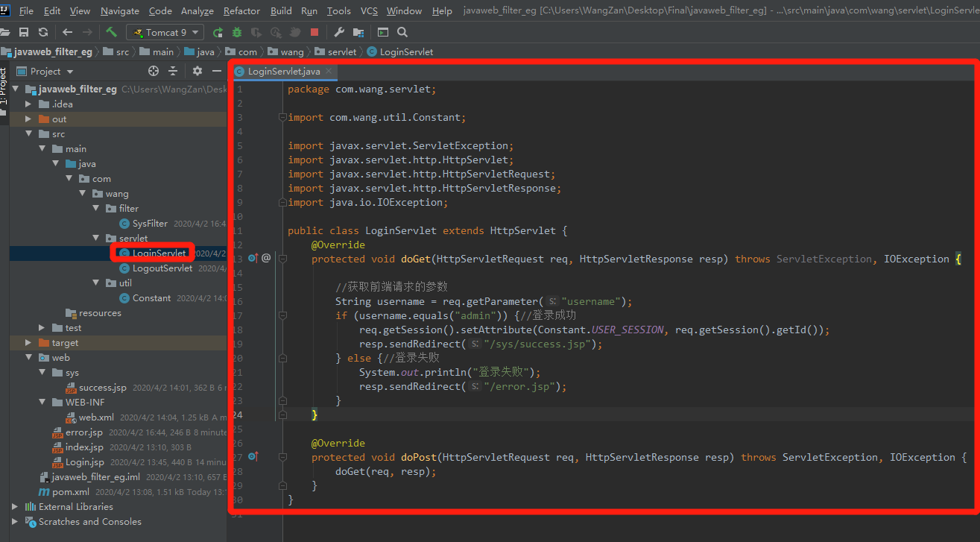This screenshot has width=980, height=542.
Task: Open Project panel gear options
Action: 197,71
